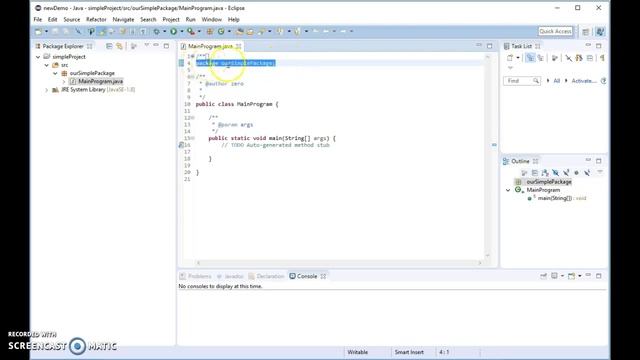Click the Quick Access search field
Image resolution: width=640 pixels, height=360 pixels.
point(555,31)
